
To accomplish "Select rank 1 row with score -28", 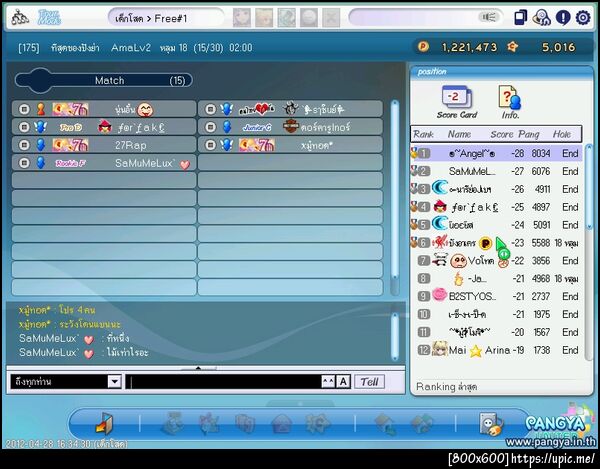I will (x=496, y=153).
